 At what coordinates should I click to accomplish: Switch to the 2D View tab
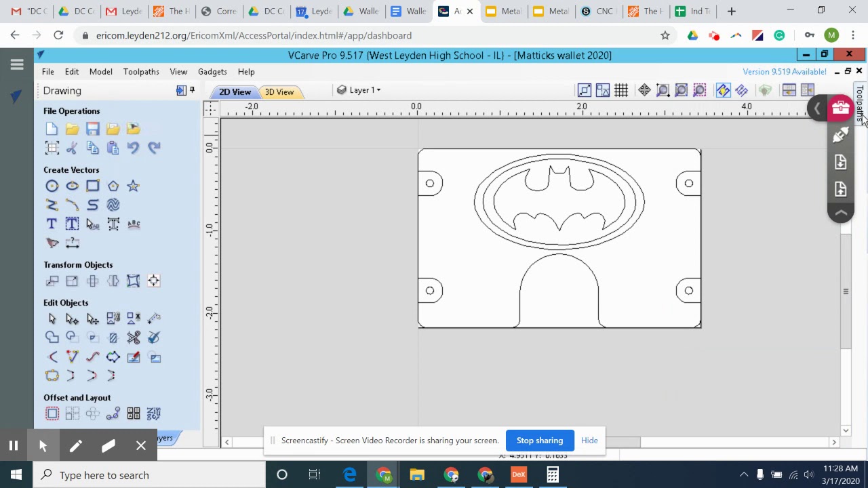click(235, 92)
